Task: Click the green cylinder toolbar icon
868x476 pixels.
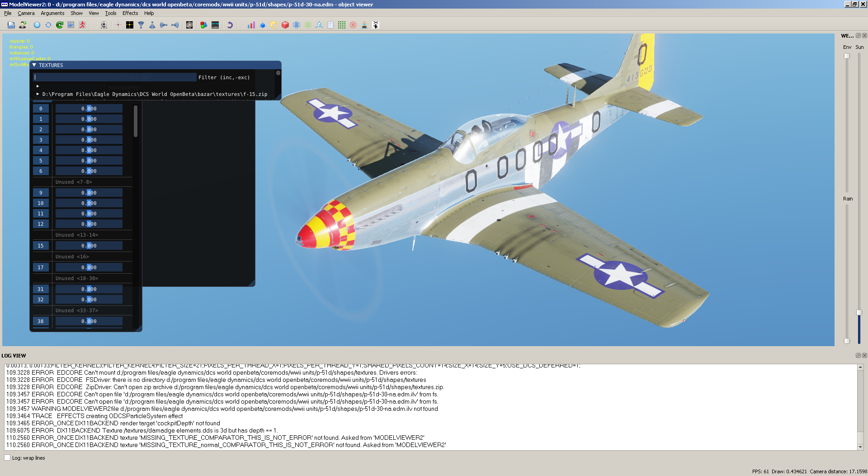Action: [308, 25]
